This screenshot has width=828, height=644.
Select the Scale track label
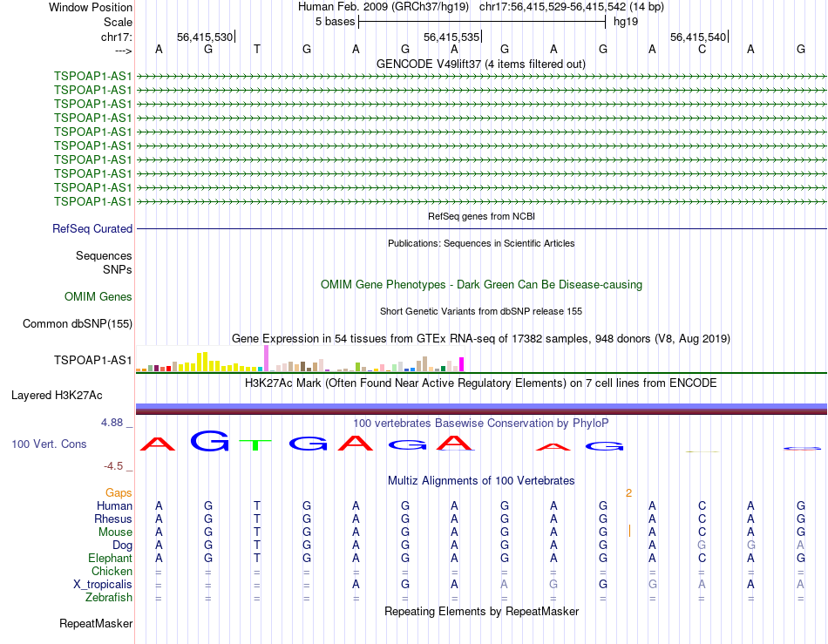tap(118, 22)
